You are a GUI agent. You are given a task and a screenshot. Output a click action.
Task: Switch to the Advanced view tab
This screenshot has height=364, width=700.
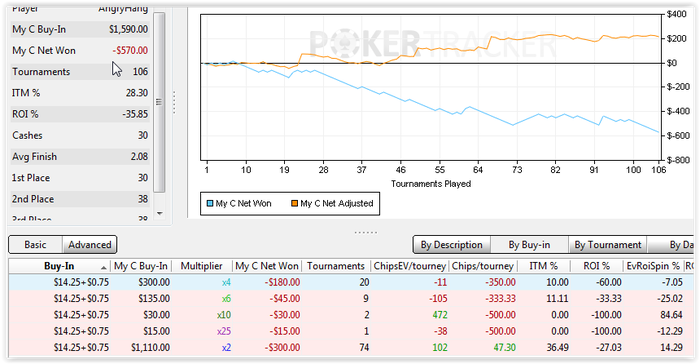coord(90,245)
